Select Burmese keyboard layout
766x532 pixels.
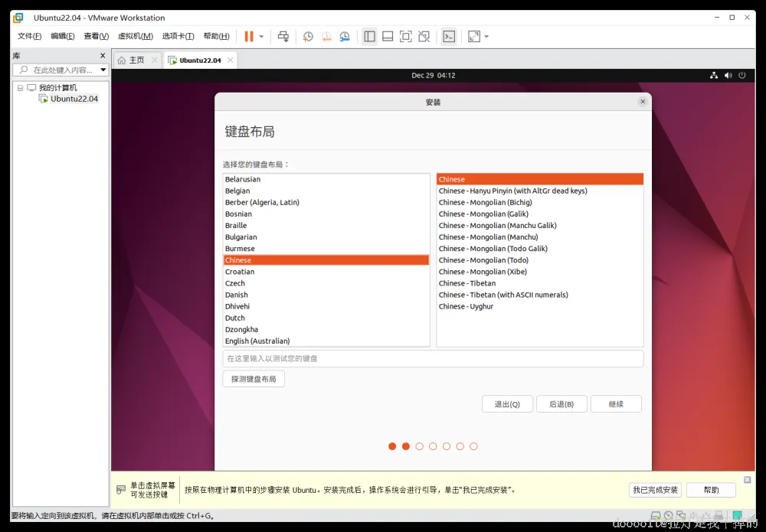[326, 249]
